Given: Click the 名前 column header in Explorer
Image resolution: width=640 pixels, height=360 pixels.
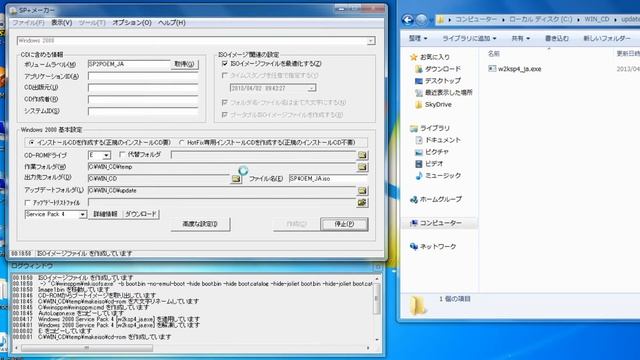Looking at the screenshot, I should click(494, 54).
